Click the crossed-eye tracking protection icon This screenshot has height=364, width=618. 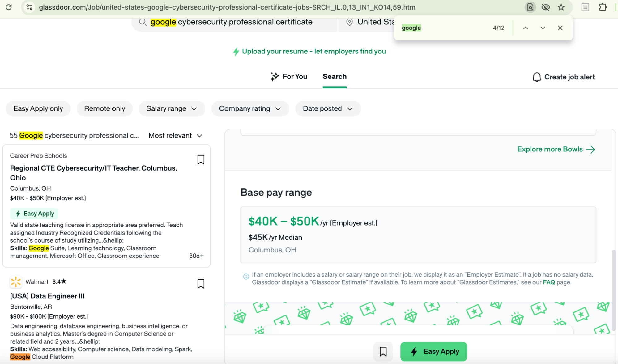[546, 7]
